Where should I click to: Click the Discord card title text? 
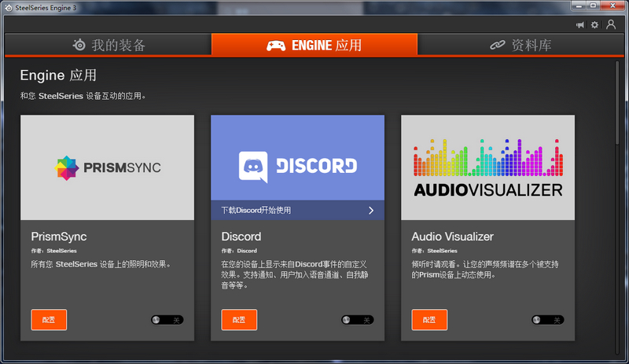(x=241, y=237)
